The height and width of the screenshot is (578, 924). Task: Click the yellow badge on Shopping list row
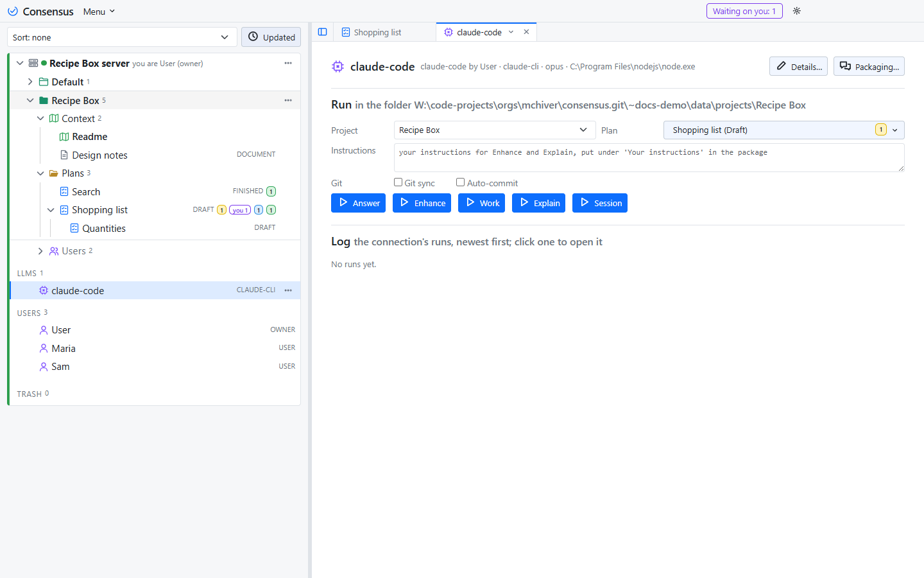point(221,210)
